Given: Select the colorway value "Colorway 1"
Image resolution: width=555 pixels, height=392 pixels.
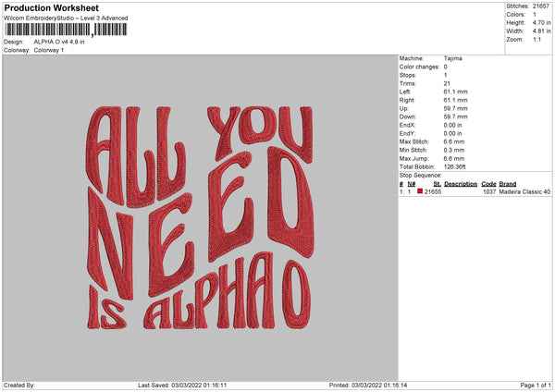Looking at the screenshot, I should tap(49, 50).
